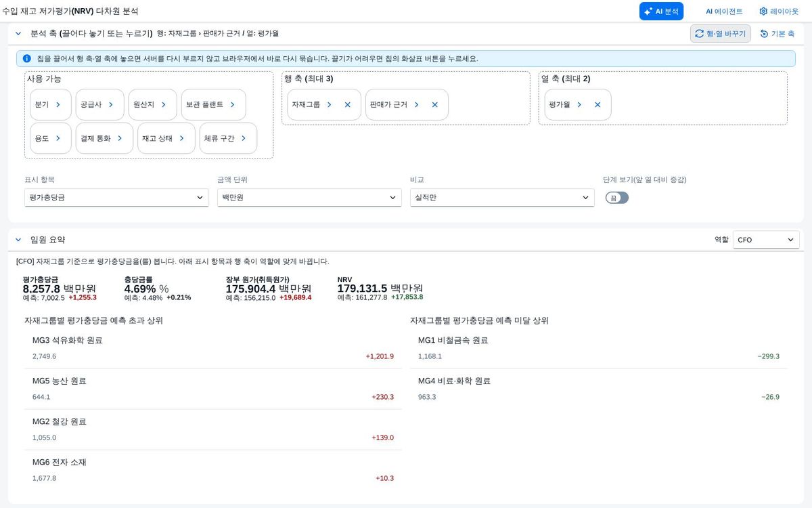Click arrow on 결제 통화 chip
Viewport: 812px width, 508px height.
(120, 138)
